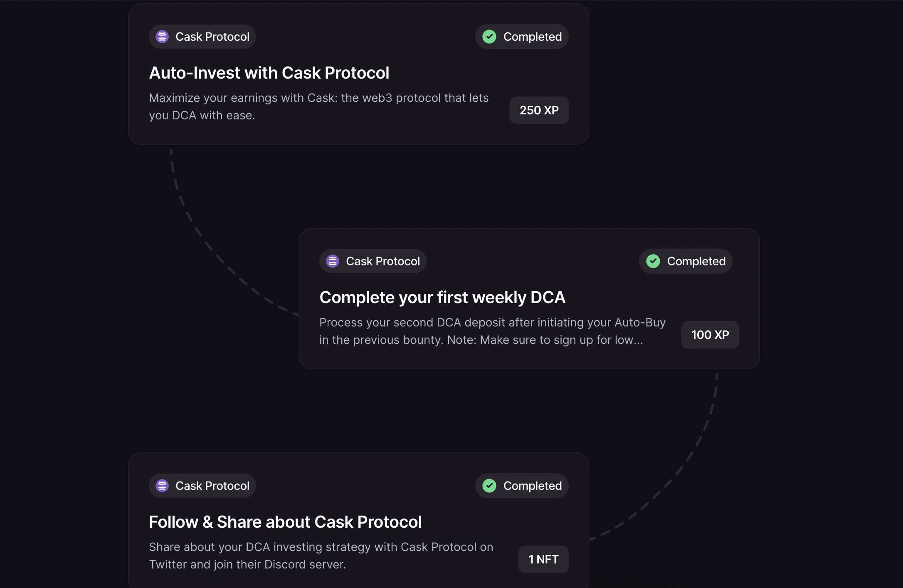
Task: Click Cask Protocol logo icon in first card
Action: click(x=162, y=37)
